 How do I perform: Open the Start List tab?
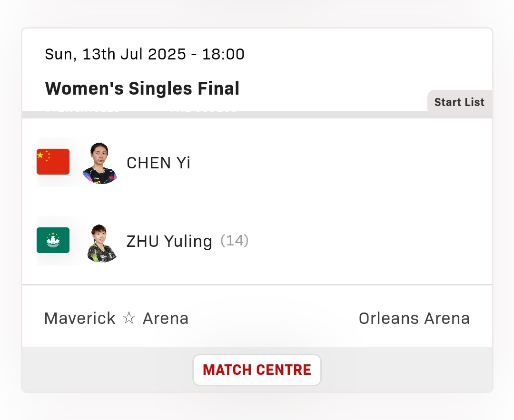(459, 102)
